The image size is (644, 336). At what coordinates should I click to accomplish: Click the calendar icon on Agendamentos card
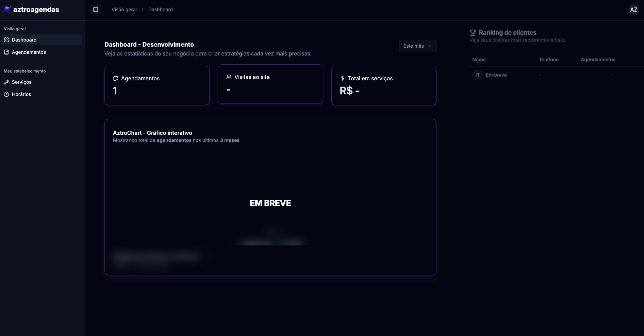pyautogui.click(x=116, y=78)
